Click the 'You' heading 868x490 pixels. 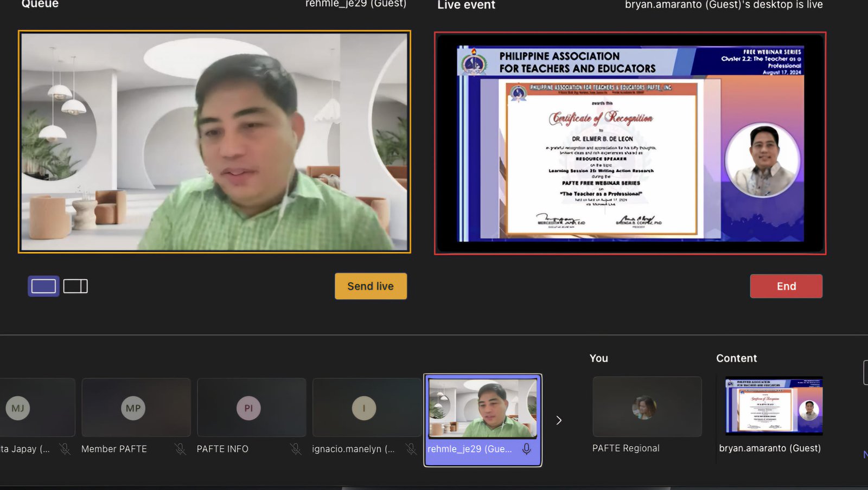pyautogui.click(x=599, y=358)
